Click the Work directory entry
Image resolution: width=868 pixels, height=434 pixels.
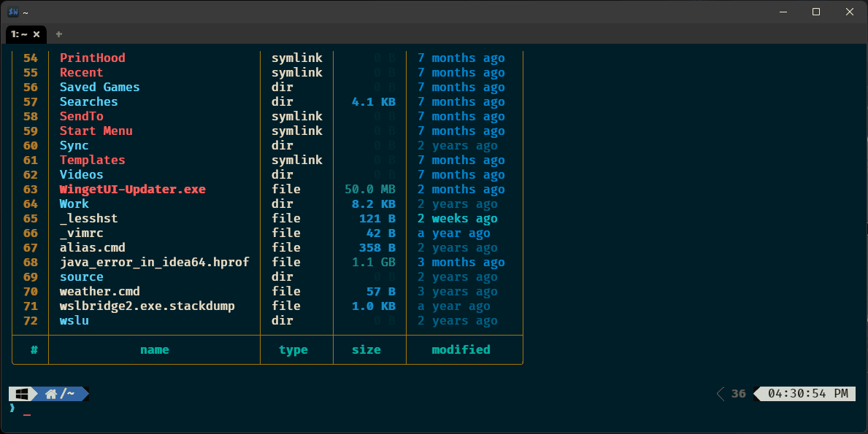point(74,204)
